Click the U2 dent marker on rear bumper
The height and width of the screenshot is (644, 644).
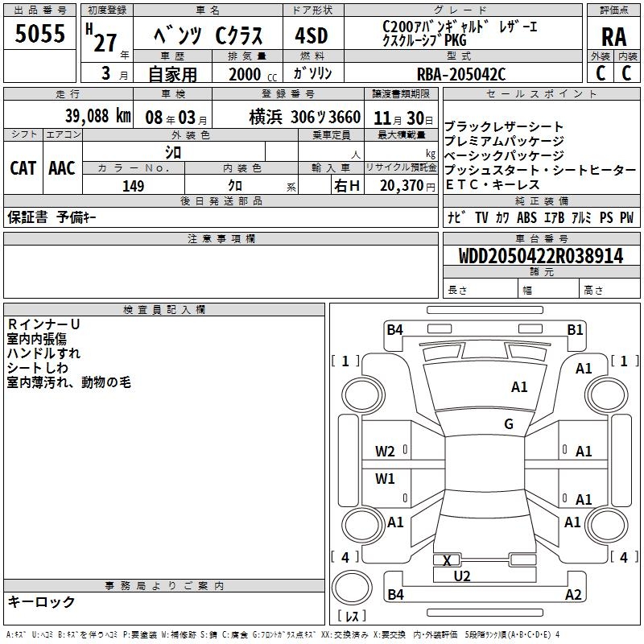point(462,576)
